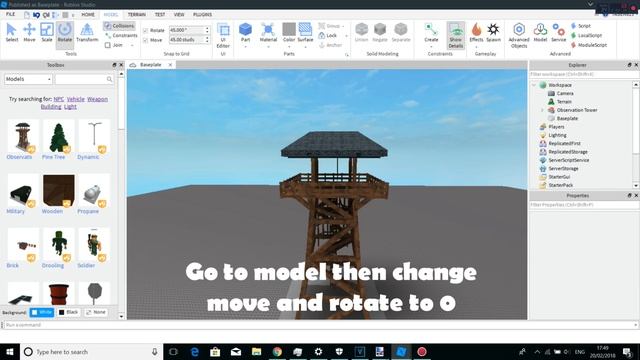Insert a Spawn location
Viewport: 640px width, 360px height.
tap(493, 32)
